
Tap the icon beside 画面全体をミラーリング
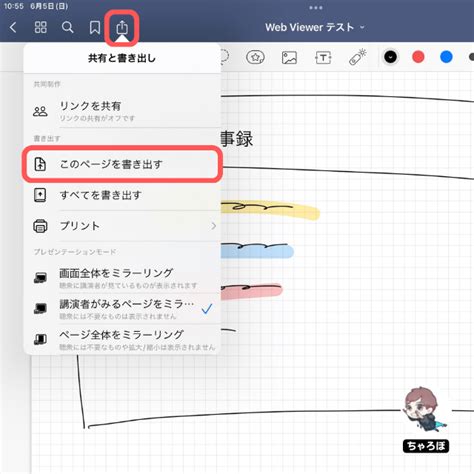click(40, 278)
